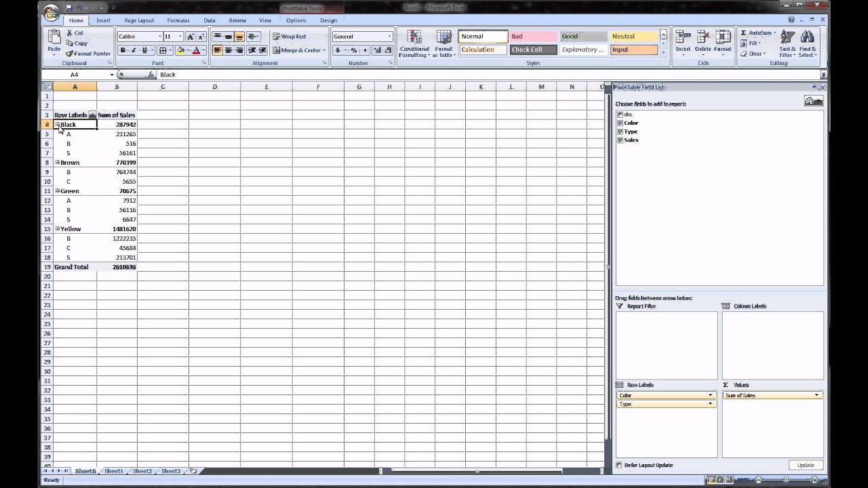
Task: Open the font name Calibri dropdown
Action: [x=160, y=37]
